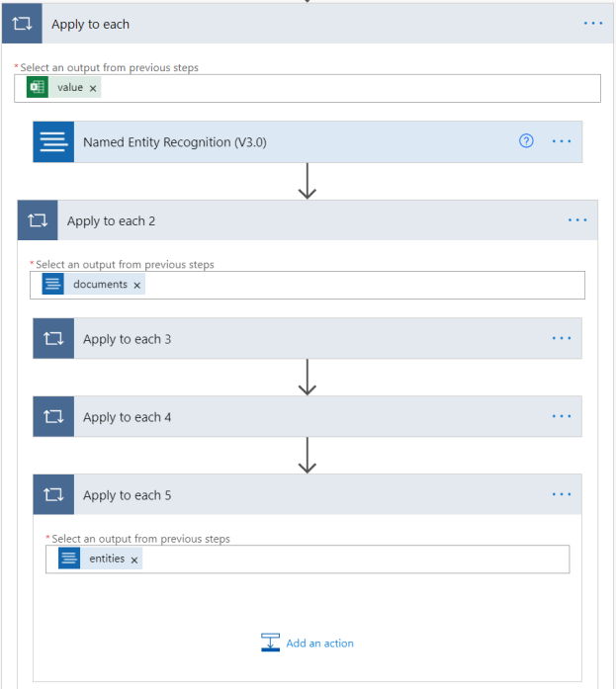
Task: Collapse the Apply to each 5 header
Action: click(297, 494)
